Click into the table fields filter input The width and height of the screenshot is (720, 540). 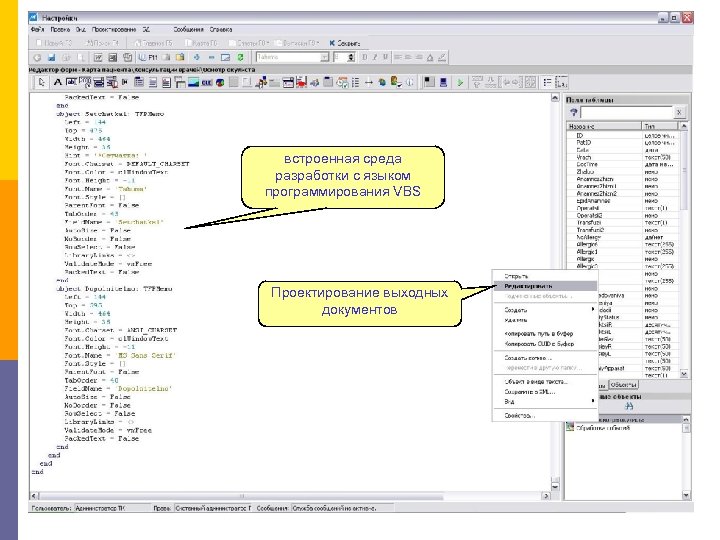(626, 112)
